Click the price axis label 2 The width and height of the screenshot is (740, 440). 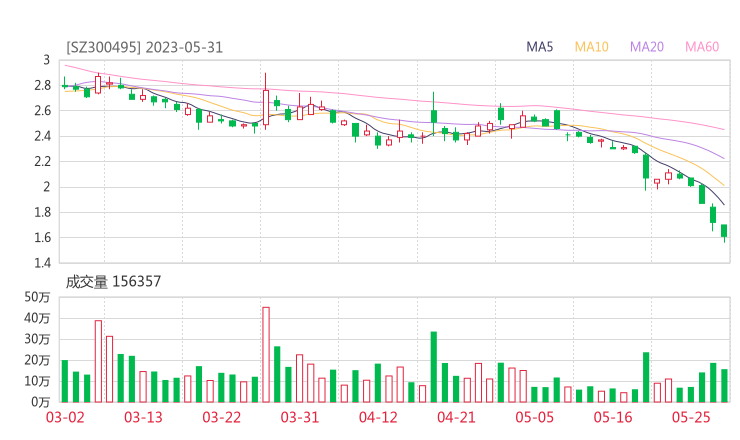click(x=47, y=187)
